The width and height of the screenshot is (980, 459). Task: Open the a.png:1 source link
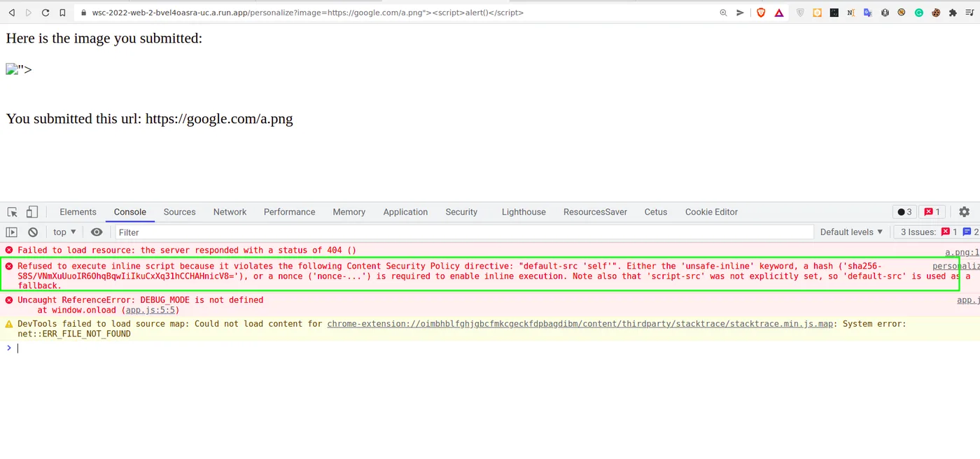click(962, 253)
